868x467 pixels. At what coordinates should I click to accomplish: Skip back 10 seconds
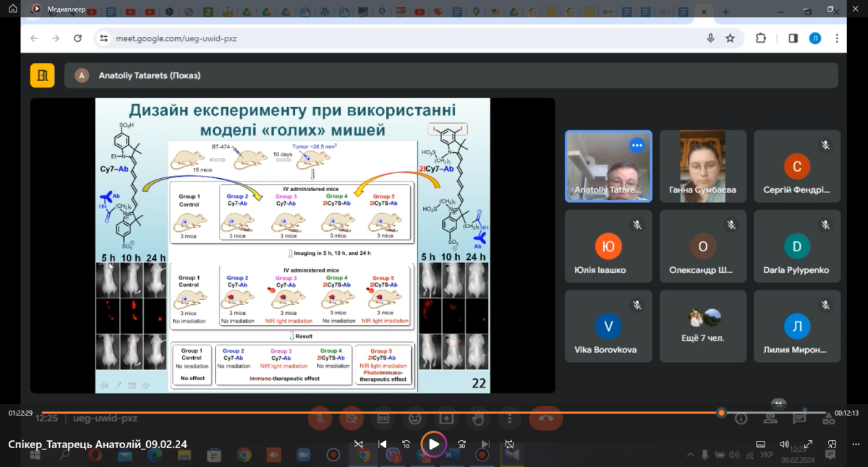click(x=407, y=444)
